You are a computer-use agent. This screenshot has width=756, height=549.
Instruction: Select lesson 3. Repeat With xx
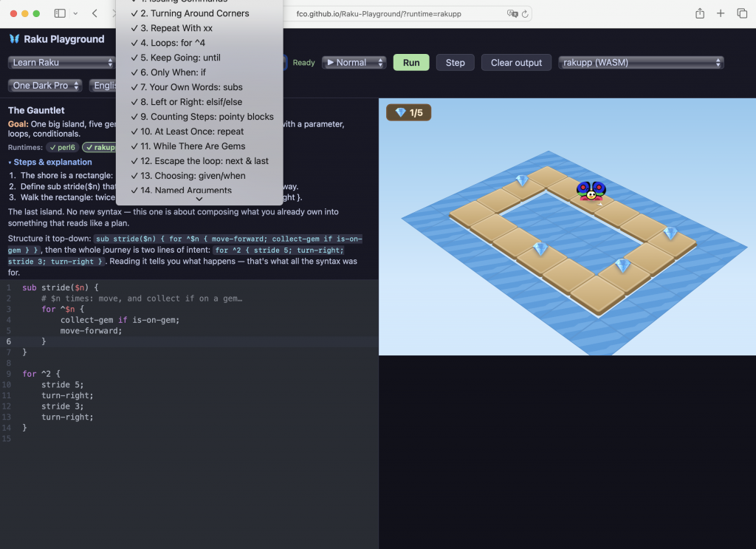(x=199, y=28)
